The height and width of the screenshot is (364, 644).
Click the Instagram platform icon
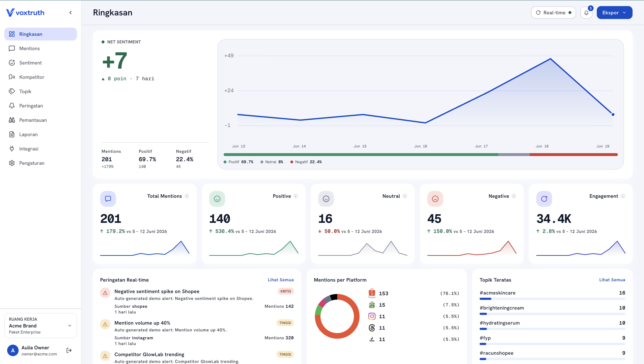(372, 316)
